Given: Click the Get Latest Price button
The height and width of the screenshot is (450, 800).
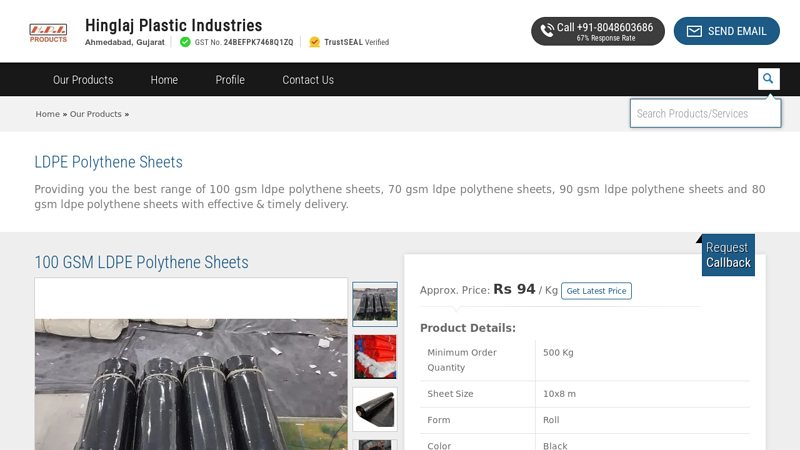Looking at the screenshot, I should click(x=596, y=291).
